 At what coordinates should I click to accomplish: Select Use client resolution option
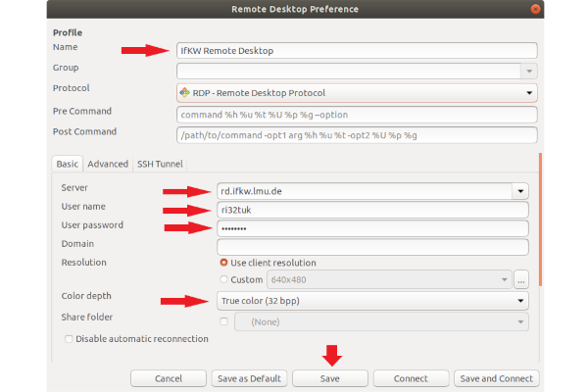[x=224, y=263]
